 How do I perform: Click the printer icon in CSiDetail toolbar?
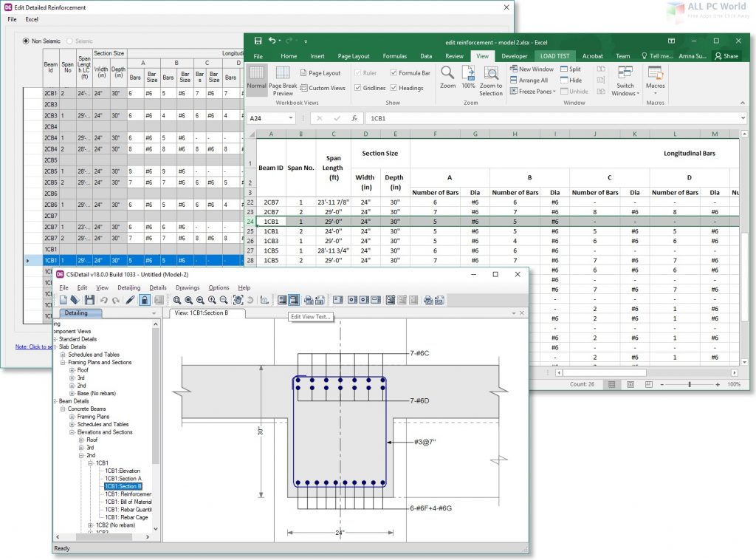(308, 300)
